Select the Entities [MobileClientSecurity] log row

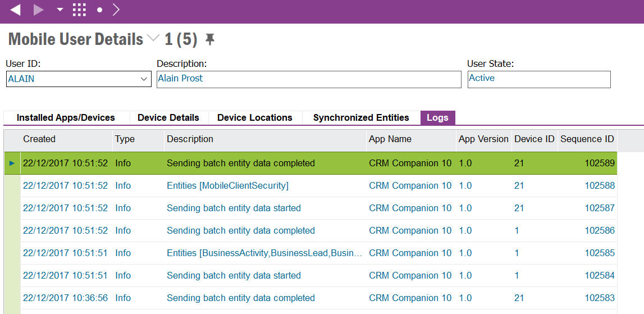tap(227, 185)
